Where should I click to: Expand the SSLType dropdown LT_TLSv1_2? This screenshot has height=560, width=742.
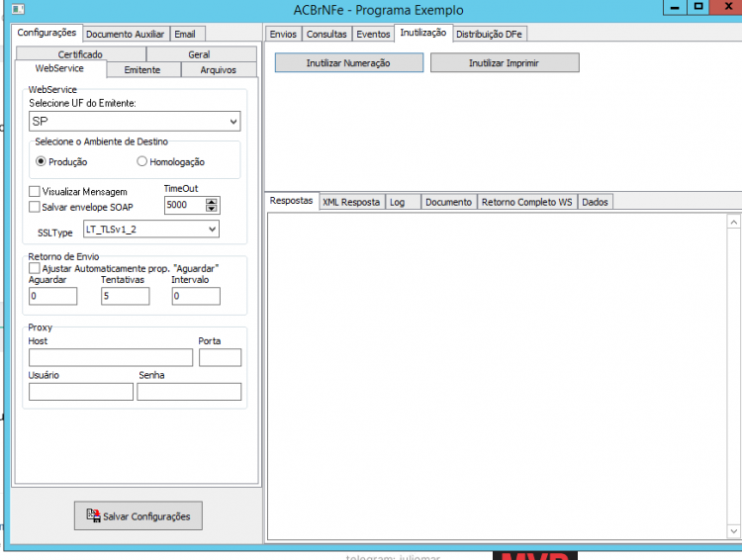point(151,230)
